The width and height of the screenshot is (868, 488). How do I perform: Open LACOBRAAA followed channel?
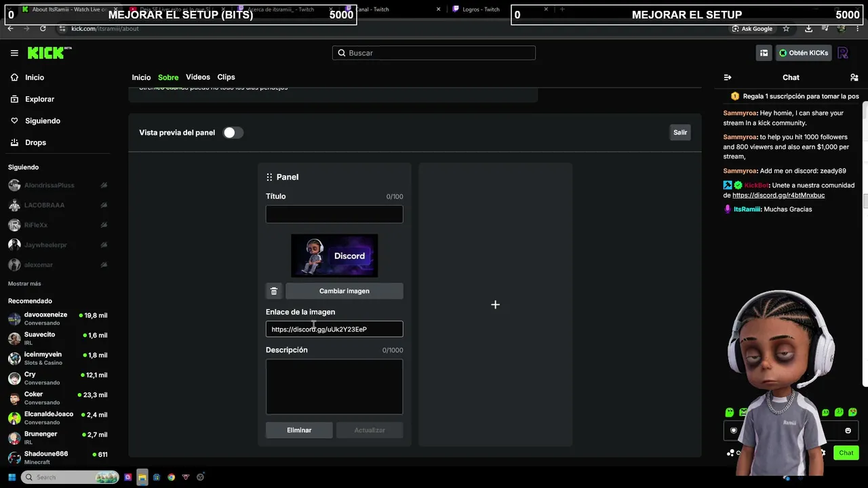tap(58, 205)
